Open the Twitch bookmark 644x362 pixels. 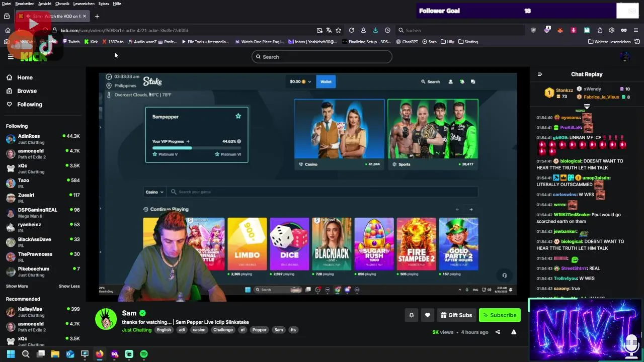click(71, 42)
